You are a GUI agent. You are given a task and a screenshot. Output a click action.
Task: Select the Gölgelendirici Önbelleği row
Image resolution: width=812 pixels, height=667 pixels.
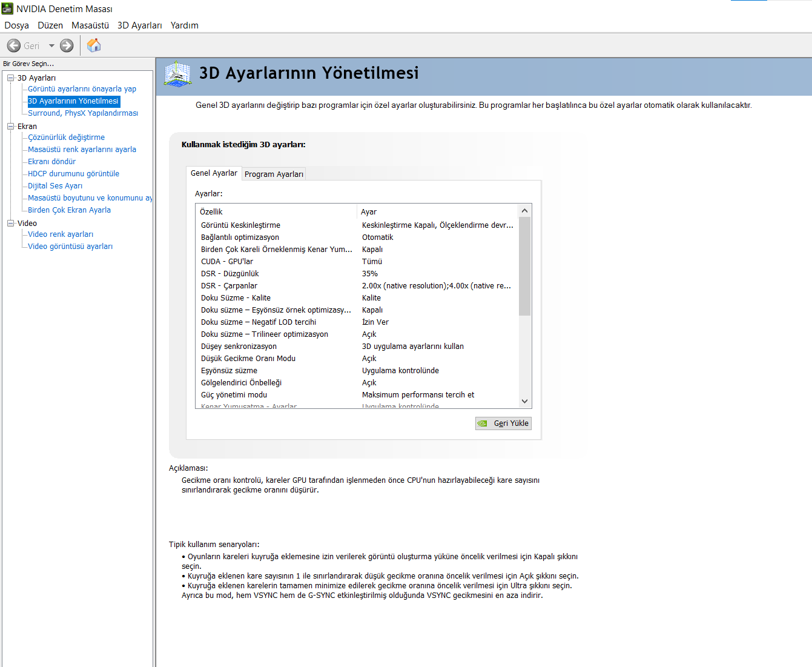(357, 383)
